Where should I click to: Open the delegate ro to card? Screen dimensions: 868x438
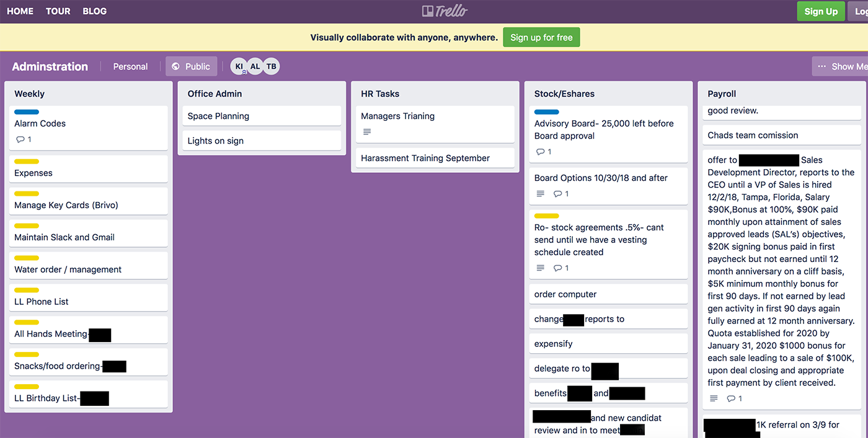(609, 369)
